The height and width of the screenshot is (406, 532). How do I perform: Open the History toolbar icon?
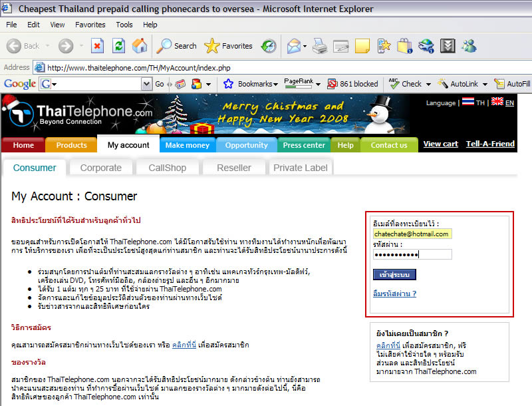[x=269, y=46]
